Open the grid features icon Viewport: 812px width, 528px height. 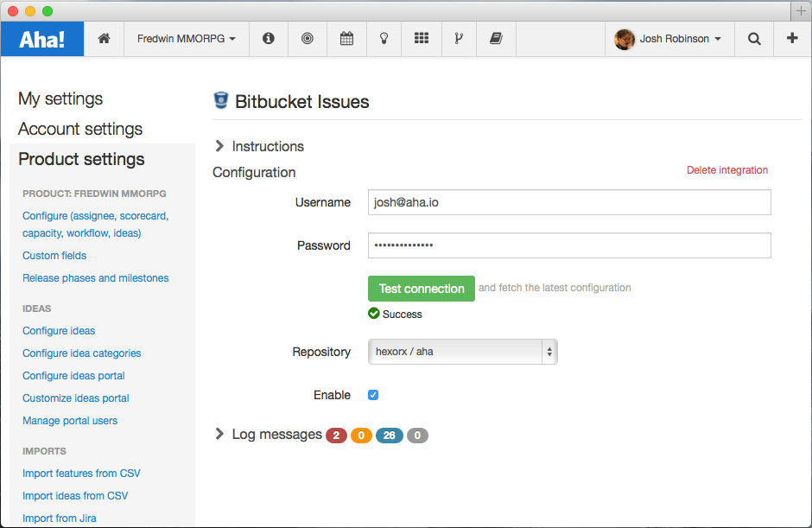[422, 38]
